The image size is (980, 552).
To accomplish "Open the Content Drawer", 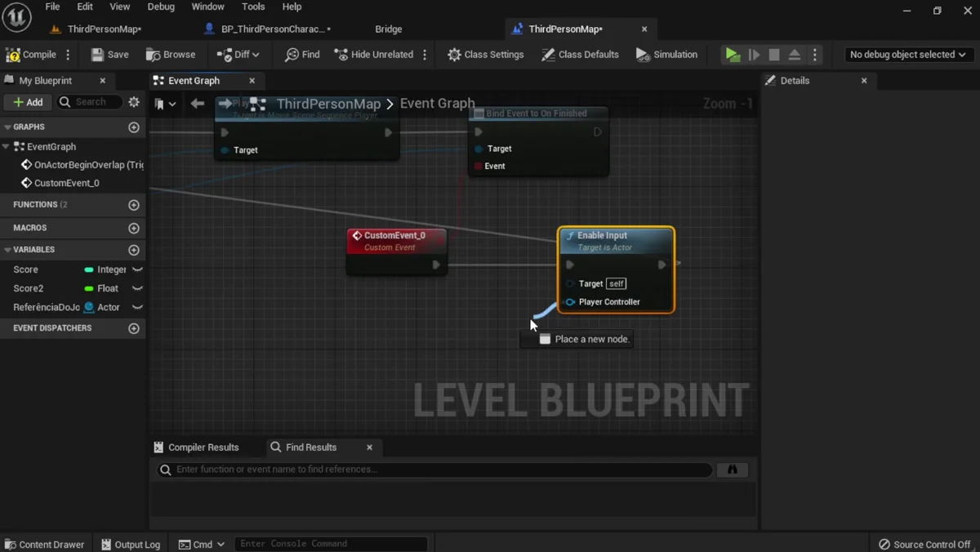I will point(44,544).
